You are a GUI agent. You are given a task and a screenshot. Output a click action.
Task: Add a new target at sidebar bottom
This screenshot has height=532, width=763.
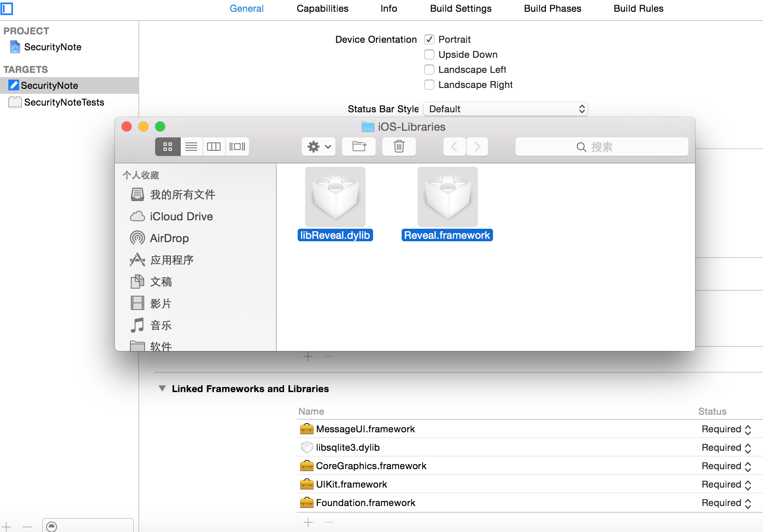pos(7,527)
